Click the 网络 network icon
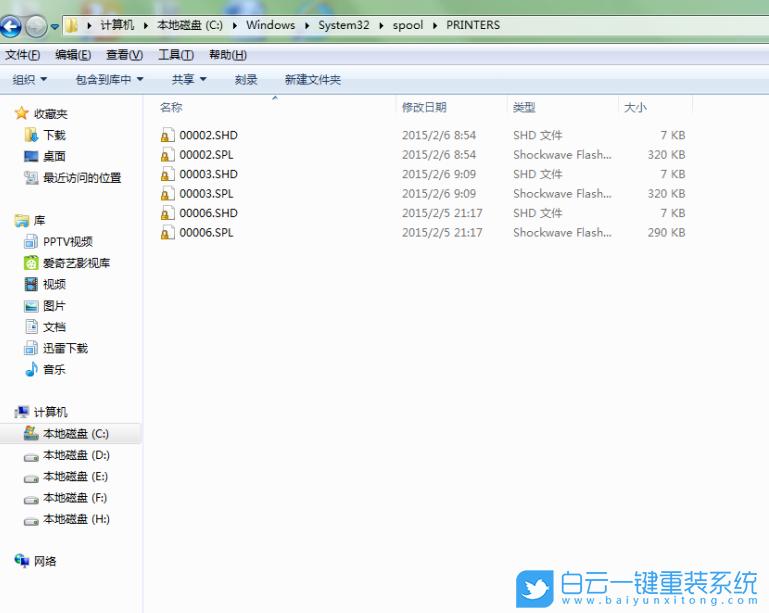The height and width of the screenshot is (613, 769). point(22,561)
